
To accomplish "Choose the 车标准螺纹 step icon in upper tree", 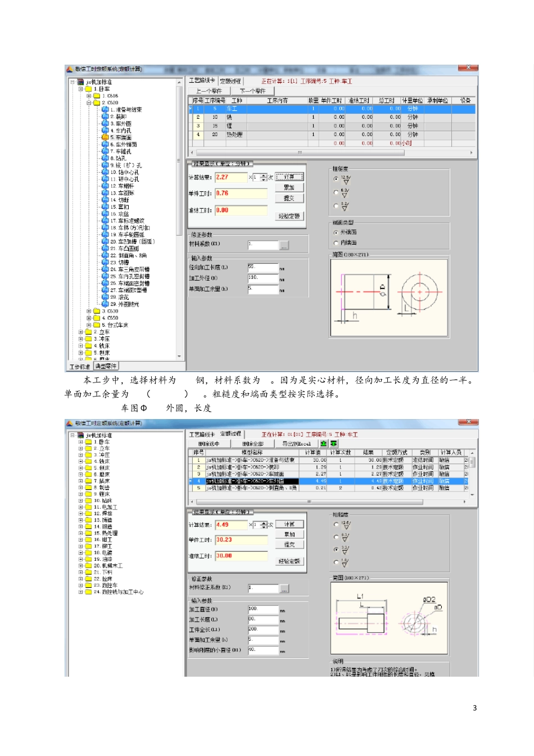I will 105,220.
